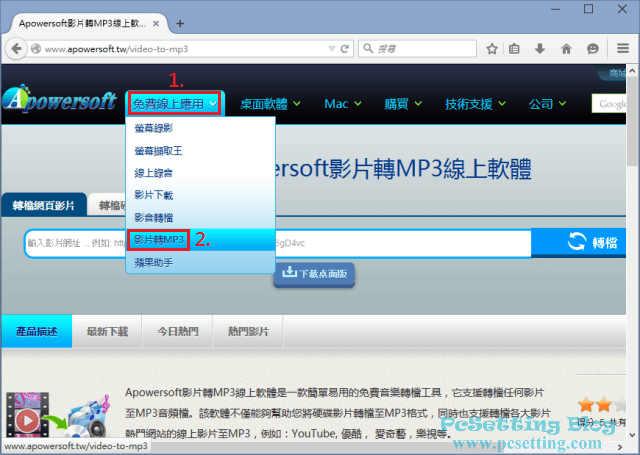Click the browser address bar
This screenshot has height=455, width=640.
(184, 49)
